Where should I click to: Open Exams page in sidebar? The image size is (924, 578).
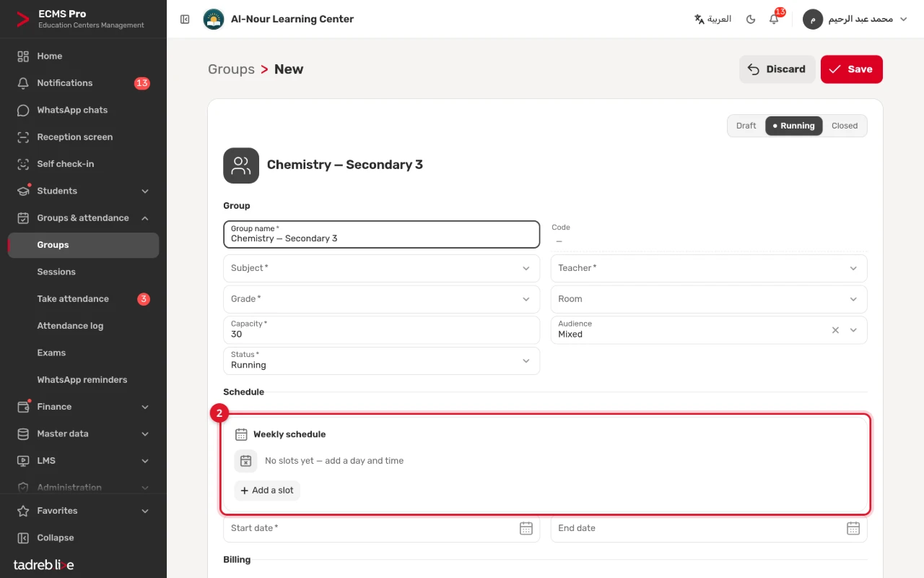(83, 353)
